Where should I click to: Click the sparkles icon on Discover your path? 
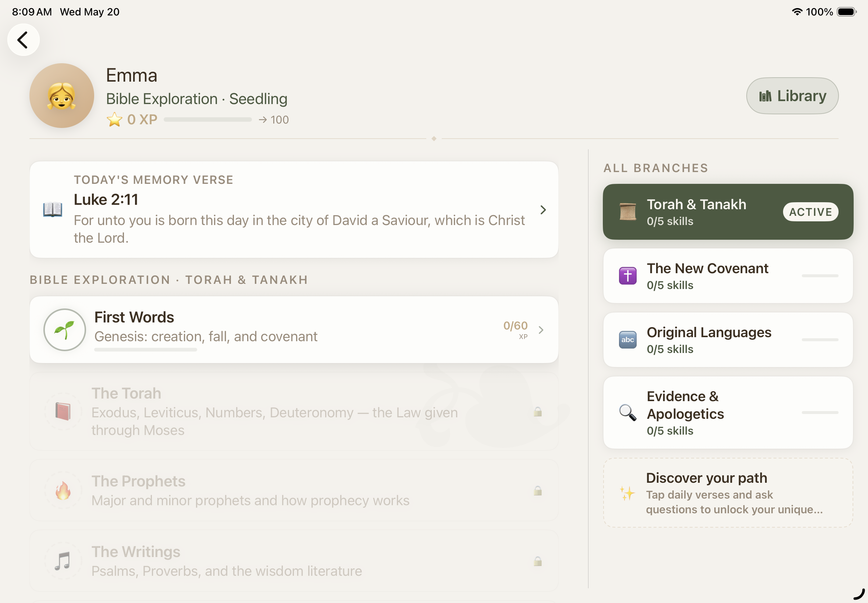(x=627, y=493)
